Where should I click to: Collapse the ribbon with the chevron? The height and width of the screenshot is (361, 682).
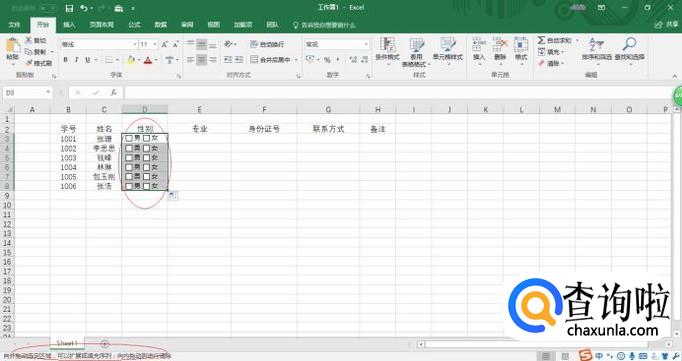point(675,76)
